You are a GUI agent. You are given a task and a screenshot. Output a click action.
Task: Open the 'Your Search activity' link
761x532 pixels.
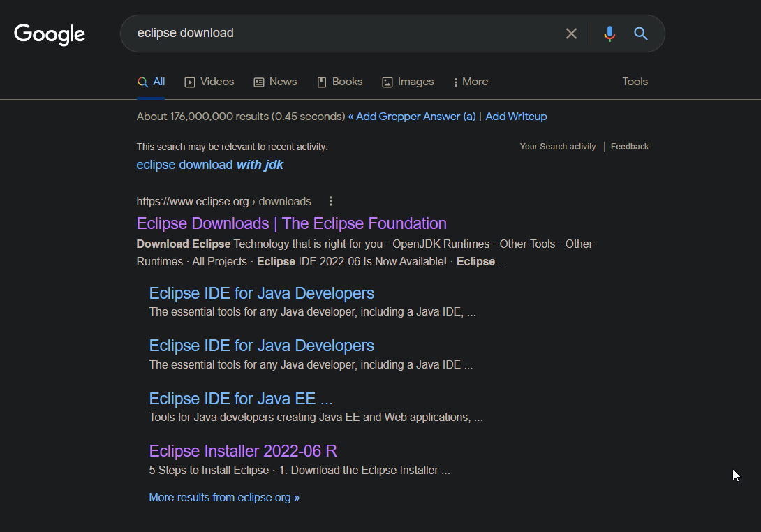click(x=558, y=147)
